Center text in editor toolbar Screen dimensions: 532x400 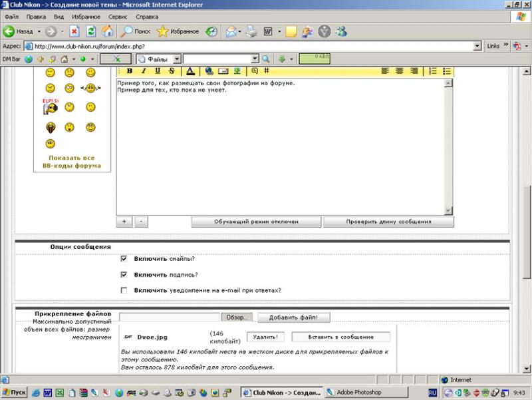click(400, 71)
